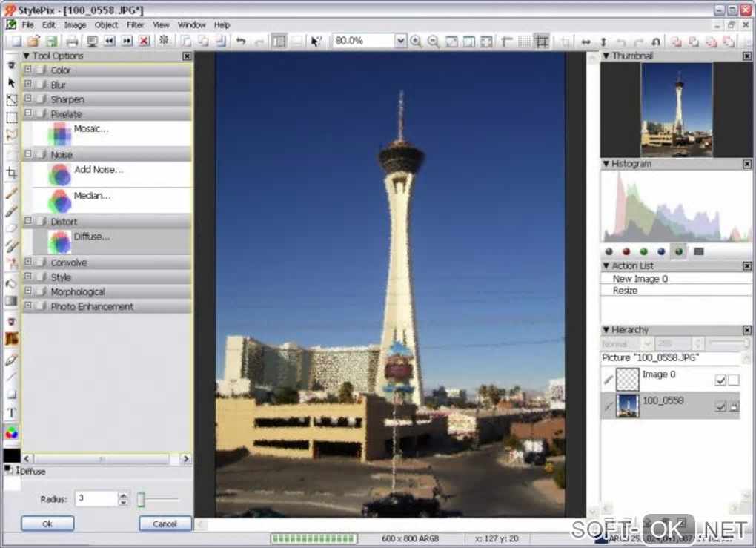Open the Filter menu
This screenshot has width=756, height=548.
click(135, 24)
